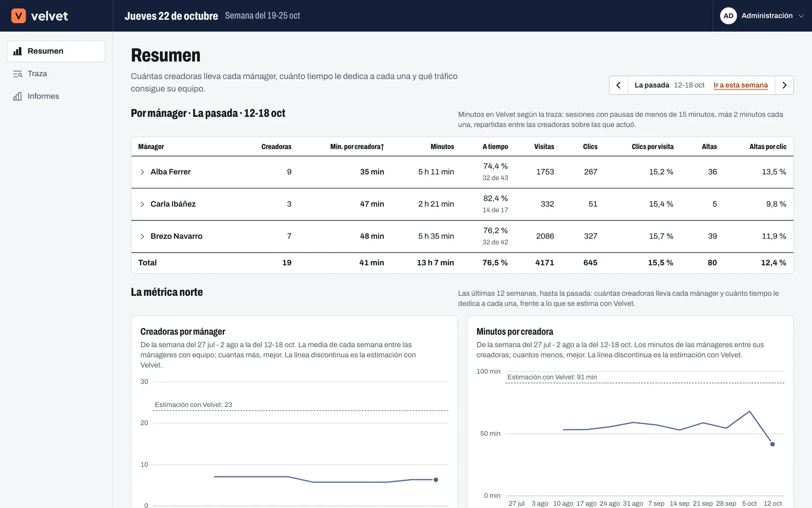Click the Resumen bar chart icon
This screenshot has width=812, height=508.
click(17, 51)
